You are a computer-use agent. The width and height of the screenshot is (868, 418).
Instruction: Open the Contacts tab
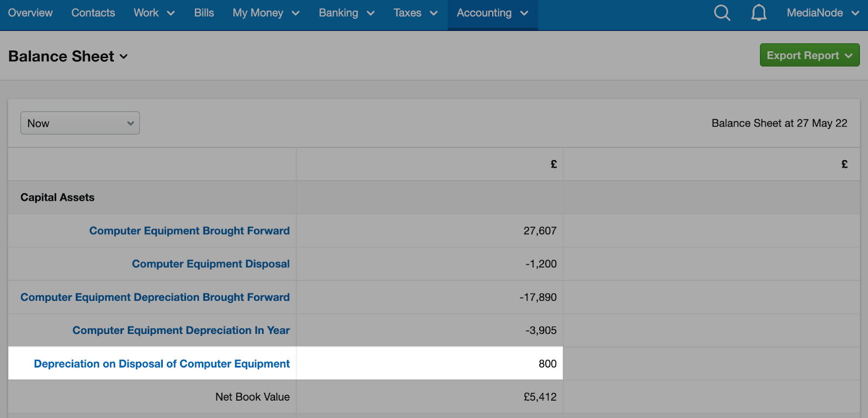pyautogui.click(x=93, y=12)
